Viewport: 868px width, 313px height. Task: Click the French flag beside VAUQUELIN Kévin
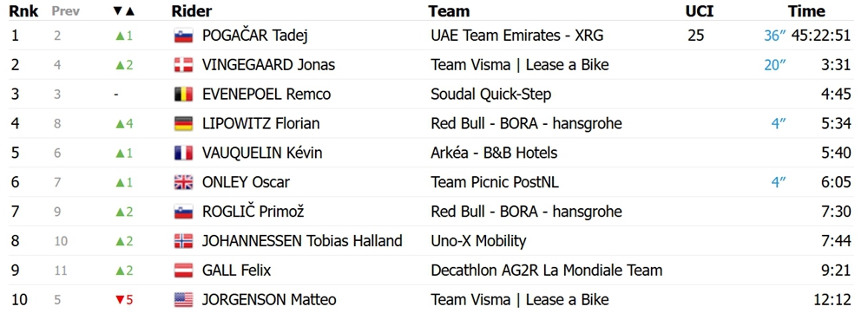coord(183,153)
